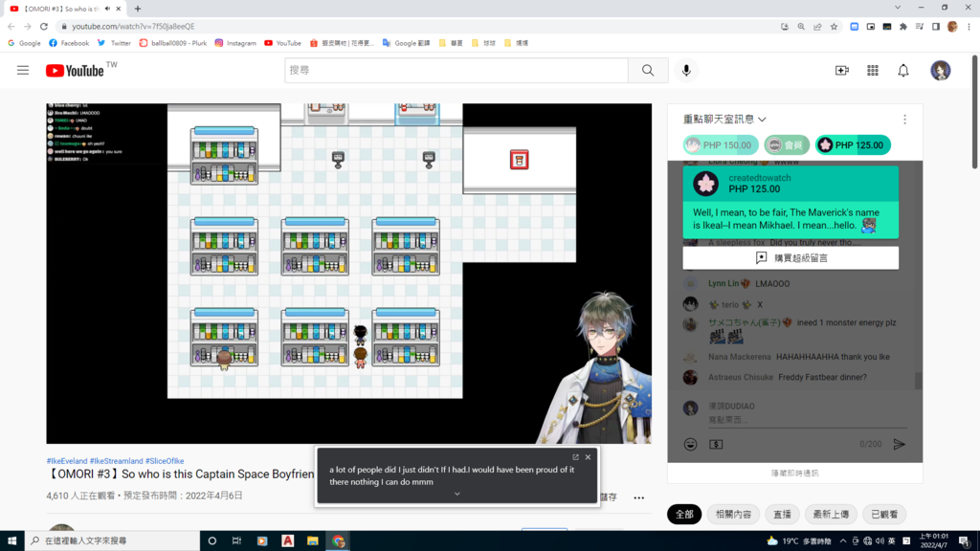Toggle the browser side panel
The height and width of the screenshot is (551, 980).
pos(936,26)
